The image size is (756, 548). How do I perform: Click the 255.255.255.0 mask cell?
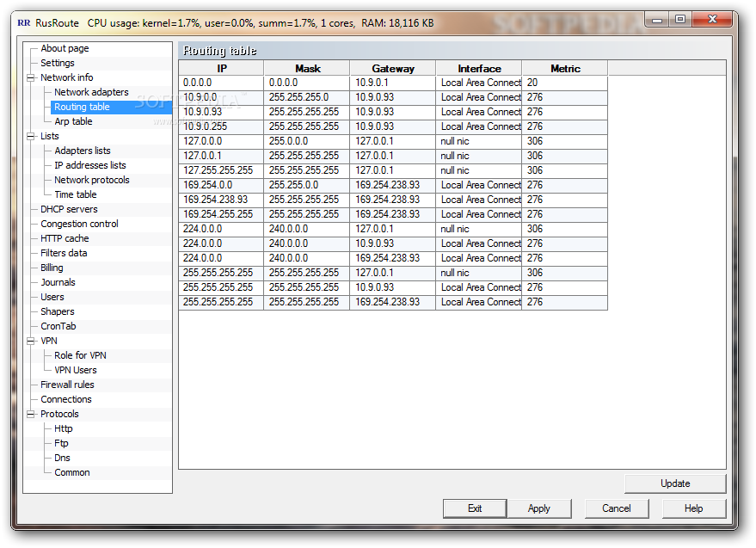click(307, 97)
